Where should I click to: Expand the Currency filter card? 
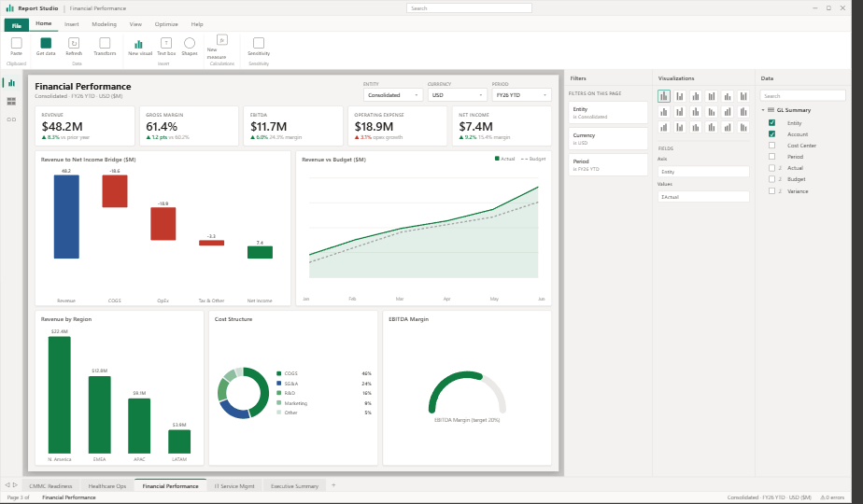[x=608, y=139]
